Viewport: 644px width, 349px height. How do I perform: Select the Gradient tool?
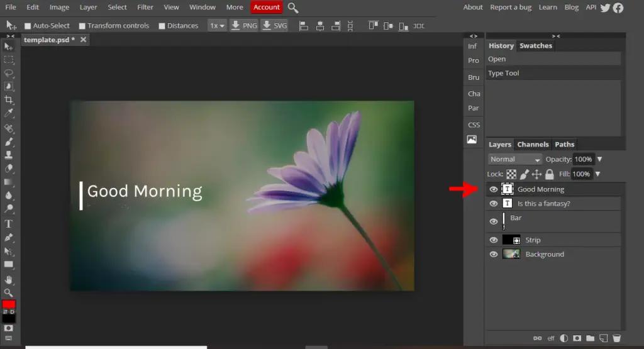(8, 182)
